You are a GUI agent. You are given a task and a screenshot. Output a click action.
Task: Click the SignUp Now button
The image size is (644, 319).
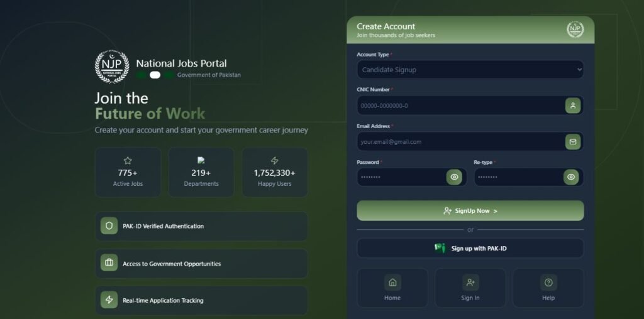[470, 211]
